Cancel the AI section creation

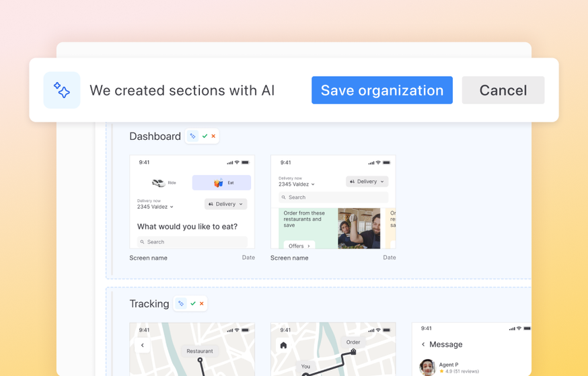coord(503,90)
